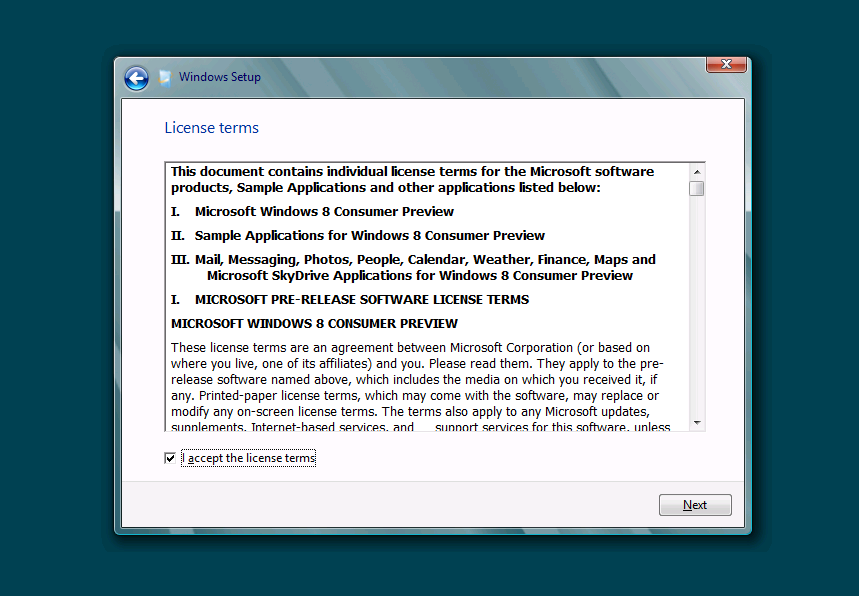Click the Windows Setup icon in title bar
The width and height of the screenshot is (859, 596).
click(165, 78)
